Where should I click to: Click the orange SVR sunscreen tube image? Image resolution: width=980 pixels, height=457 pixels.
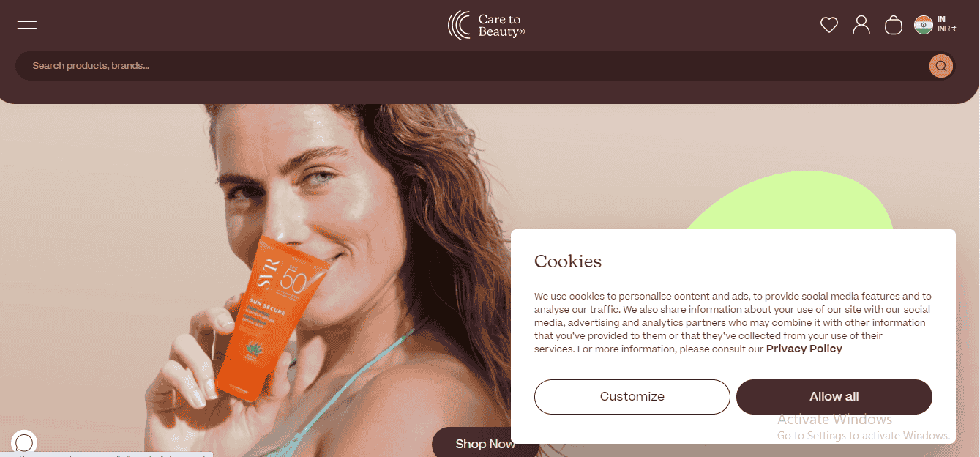point(263,315)
